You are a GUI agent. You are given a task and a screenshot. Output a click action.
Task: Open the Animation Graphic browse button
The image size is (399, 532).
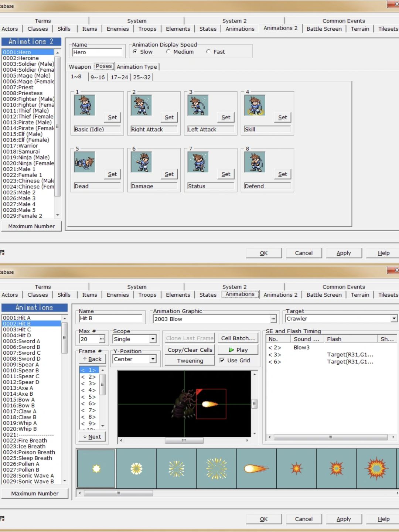tap(273, 319)
